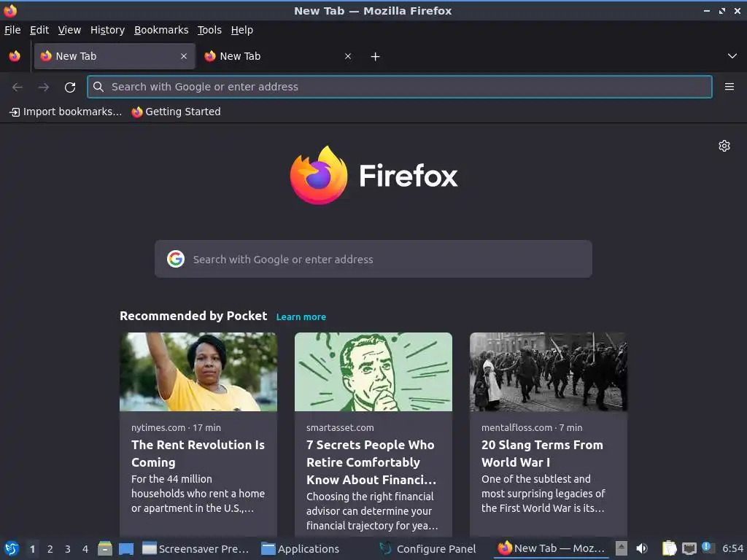Switch to workspace 2 in pager
The width and height of the screenshot is (747, 560).
point(50,549)
